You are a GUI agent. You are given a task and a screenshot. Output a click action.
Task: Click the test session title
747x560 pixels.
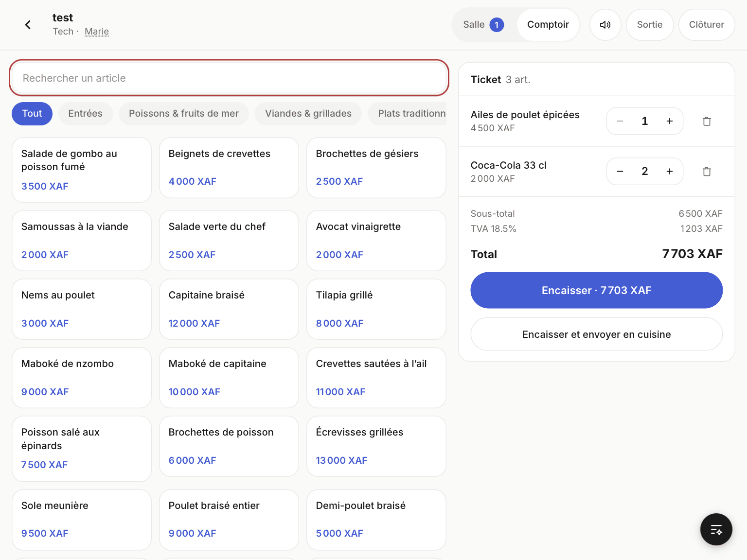pos(63,17)
